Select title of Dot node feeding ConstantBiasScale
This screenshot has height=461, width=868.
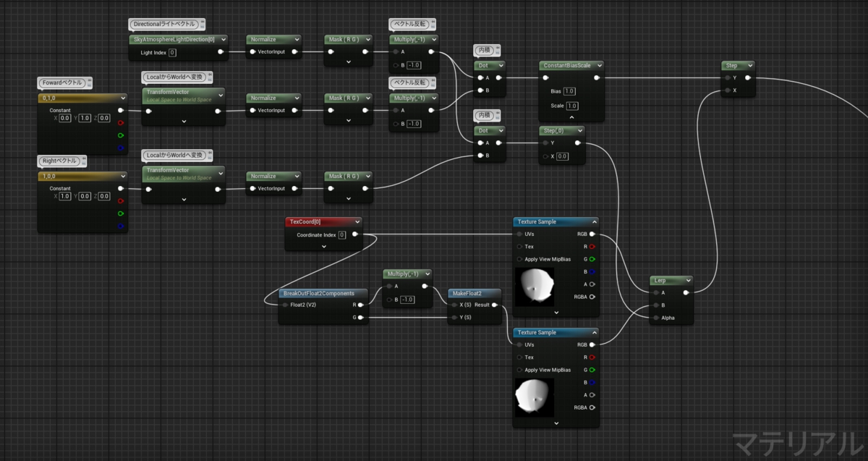tap(482, 65)
